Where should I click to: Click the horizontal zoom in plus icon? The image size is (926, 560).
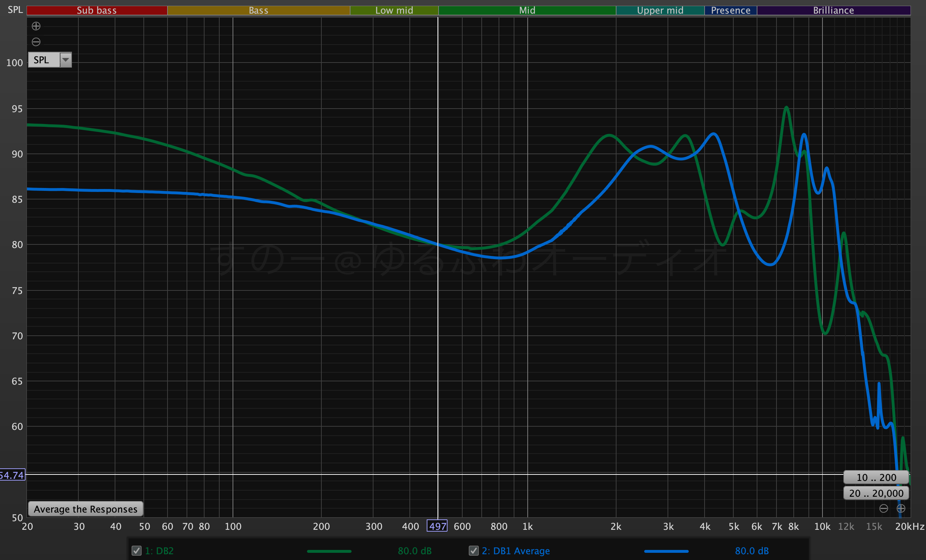[x=901, y=509]
